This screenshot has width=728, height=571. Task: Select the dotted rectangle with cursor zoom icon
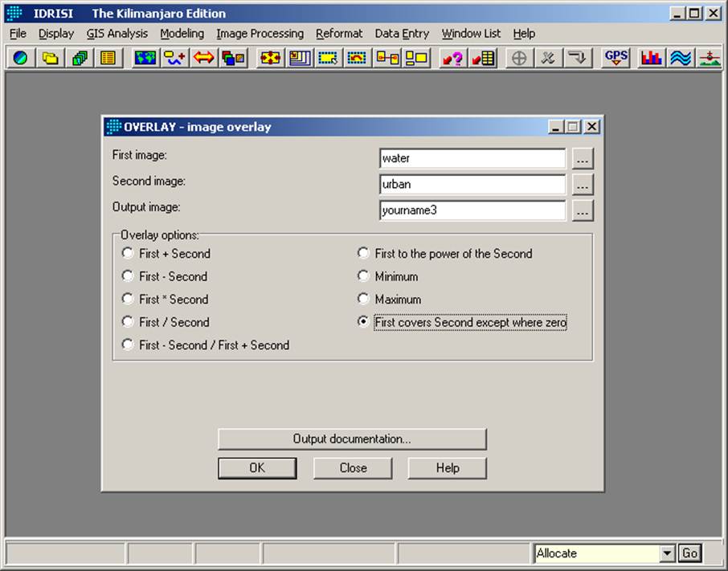pos(329,58)
